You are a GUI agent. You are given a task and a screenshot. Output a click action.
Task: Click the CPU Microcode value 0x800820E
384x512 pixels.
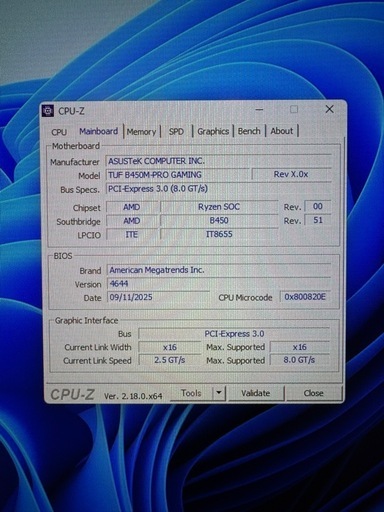click(x=305, y=297)
